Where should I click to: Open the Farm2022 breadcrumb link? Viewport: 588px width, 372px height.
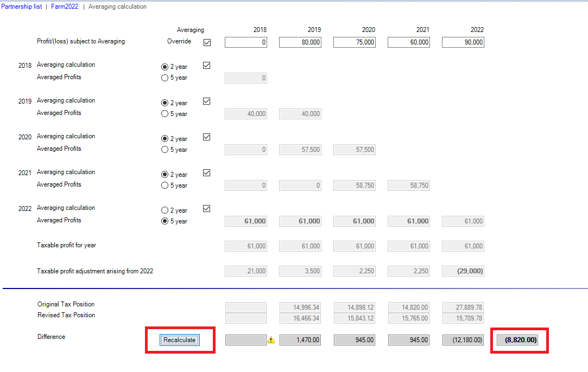click(65, 7)
